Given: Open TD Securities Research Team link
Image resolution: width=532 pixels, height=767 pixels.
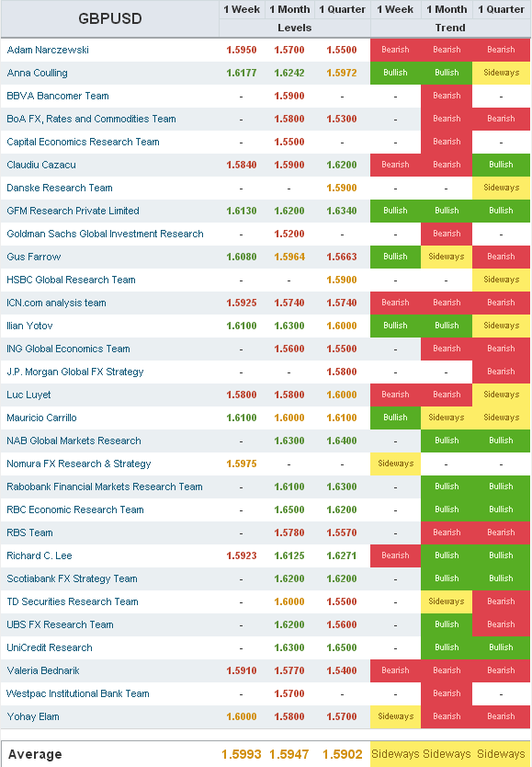Looking at the screenshot, I should (73, 601).
